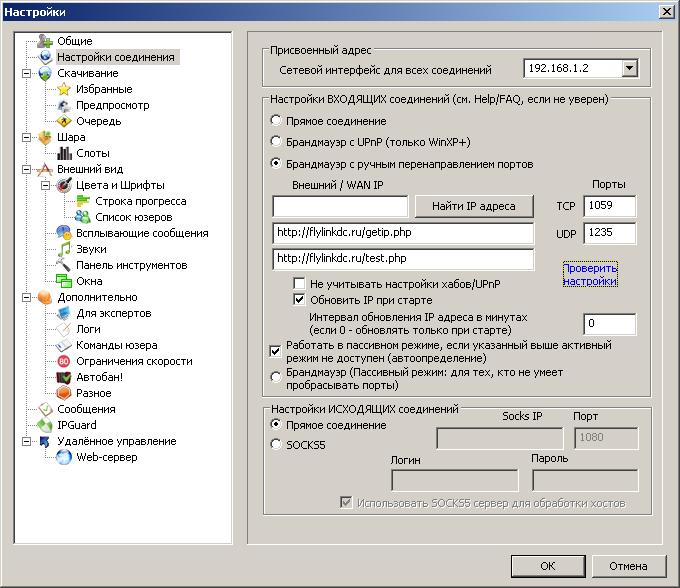Click the TCP port input field
Viewport: 680px width, 588px height.
pos(609,206)
